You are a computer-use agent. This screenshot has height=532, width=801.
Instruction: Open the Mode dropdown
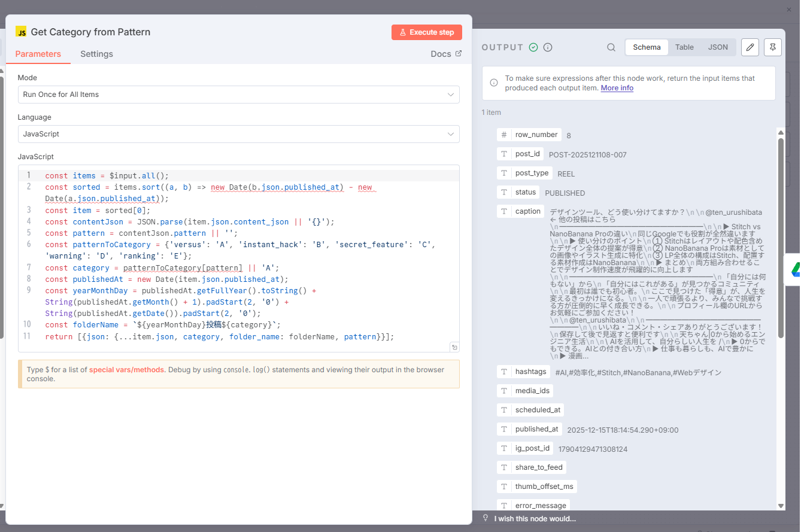click(238, 95)
